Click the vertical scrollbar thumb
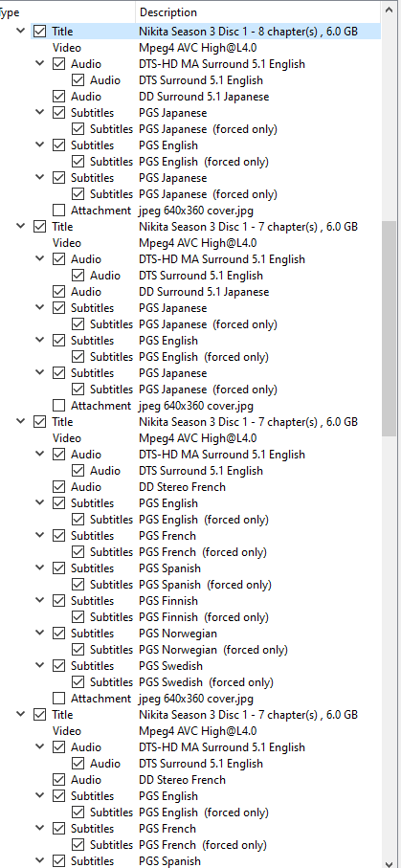 click(389, 329)
